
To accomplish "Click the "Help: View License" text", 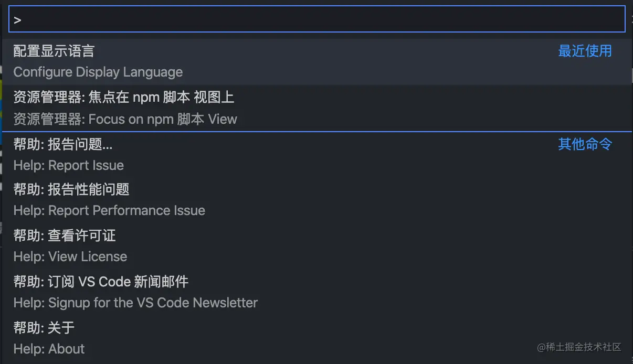I will point(70,256).
